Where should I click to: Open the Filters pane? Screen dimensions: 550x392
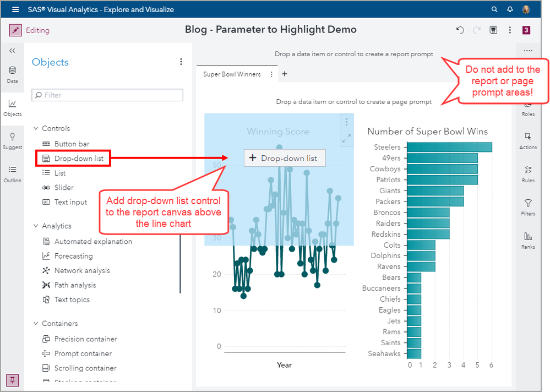point(528,207)
